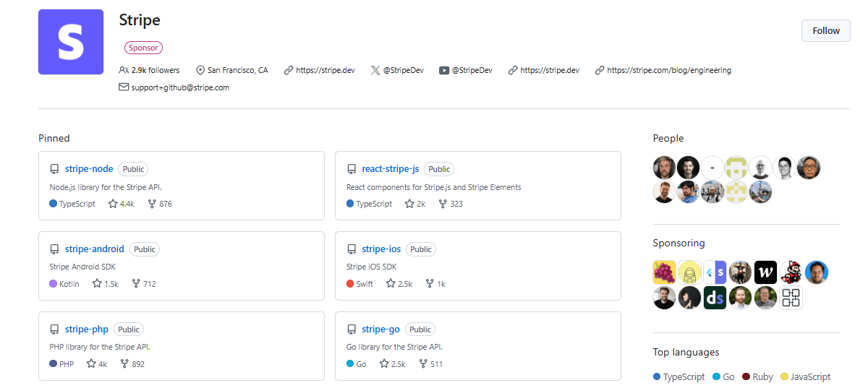The image size is (868, 388).
Task: Click the Stripe organization logo avatar
Action: (71, 42)
